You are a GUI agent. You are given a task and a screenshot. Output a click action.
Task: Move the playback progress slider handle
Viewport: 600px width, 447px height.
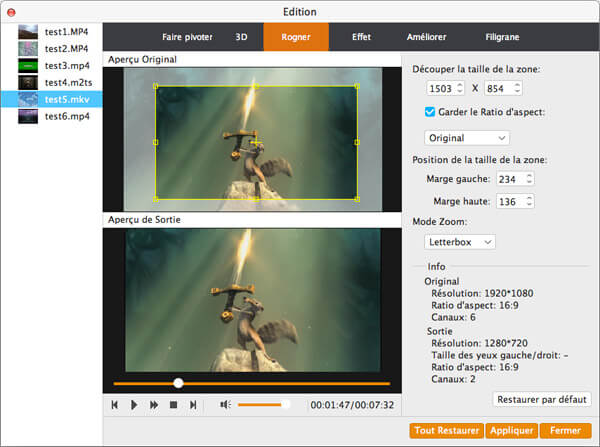178,383
